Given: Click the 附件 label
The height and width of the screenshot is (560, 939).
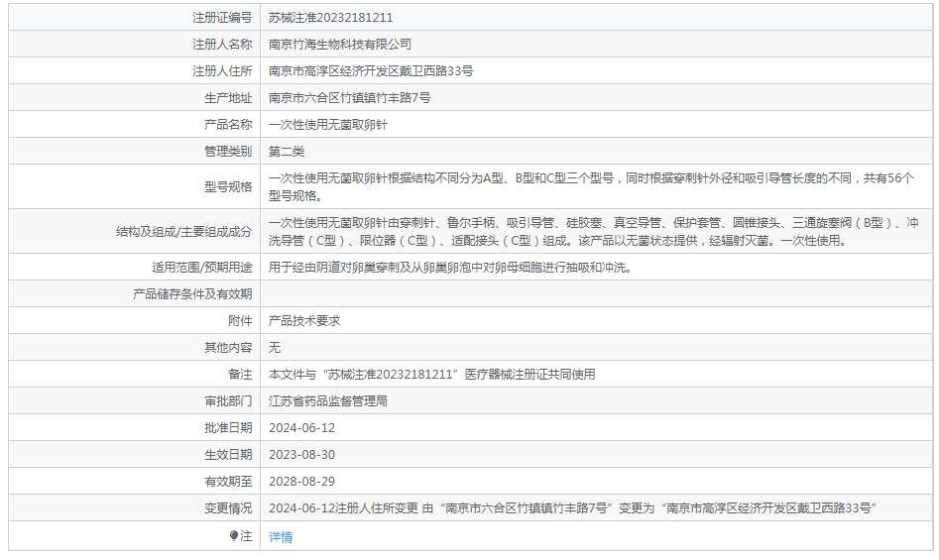Looking at the screenshot, I should tap(240, 321).
